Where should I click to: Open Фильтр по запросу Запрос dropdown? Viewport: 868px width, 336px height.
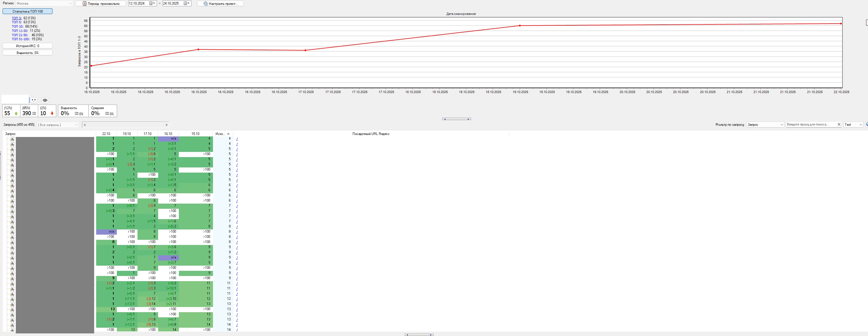point(765,124)
